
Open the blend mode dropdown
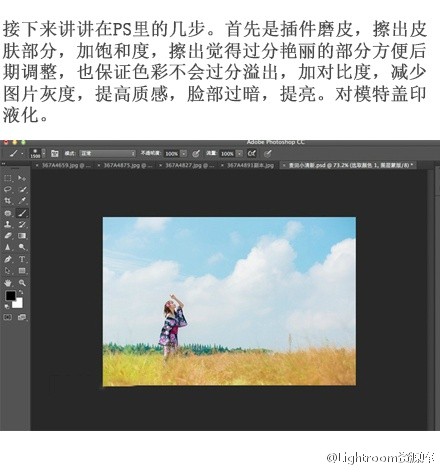click(107, 153)
